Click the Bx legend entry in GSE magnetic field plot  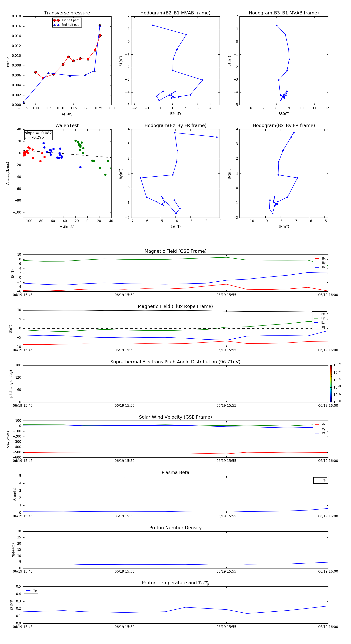point(320,259)
